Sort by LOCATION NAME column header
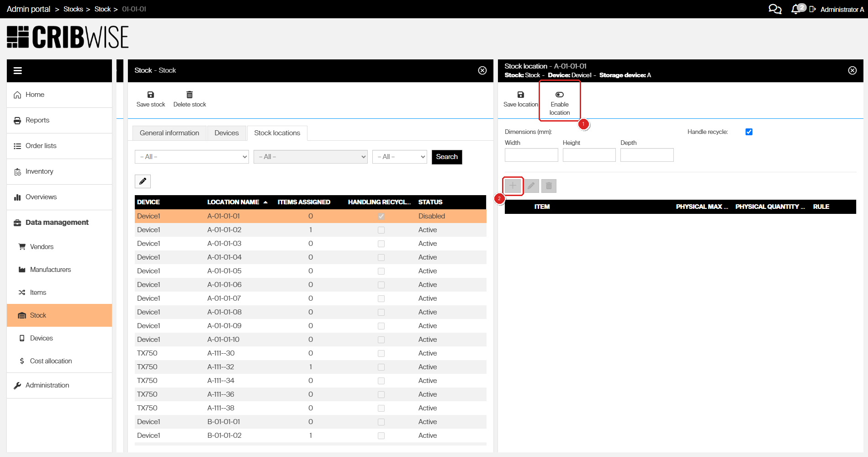The height and width of the screenshot is (457, 868). 233,202
